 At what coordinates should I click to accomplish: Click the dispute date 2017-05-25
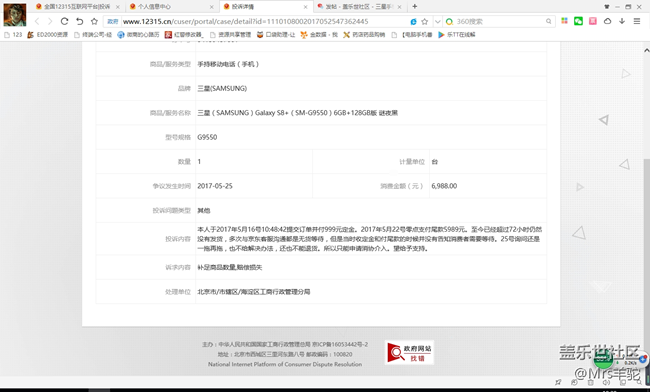click(x=215, y=186)
